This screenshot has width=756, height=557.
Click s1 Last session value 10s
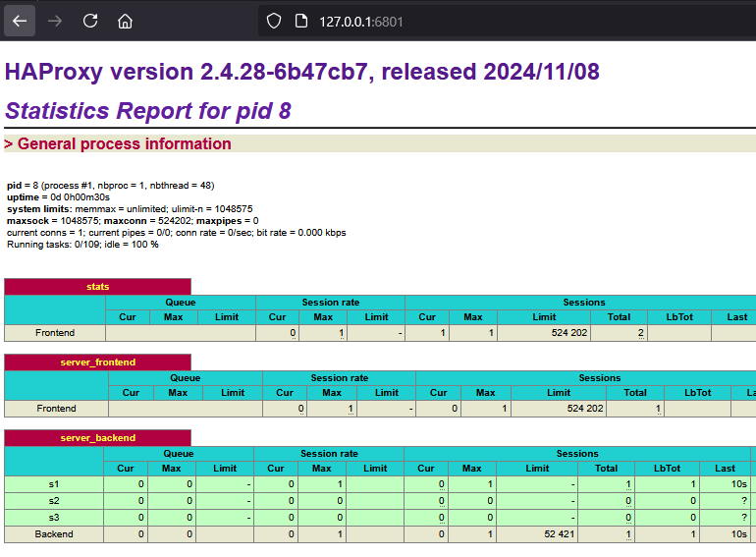[x=738, y=484]
